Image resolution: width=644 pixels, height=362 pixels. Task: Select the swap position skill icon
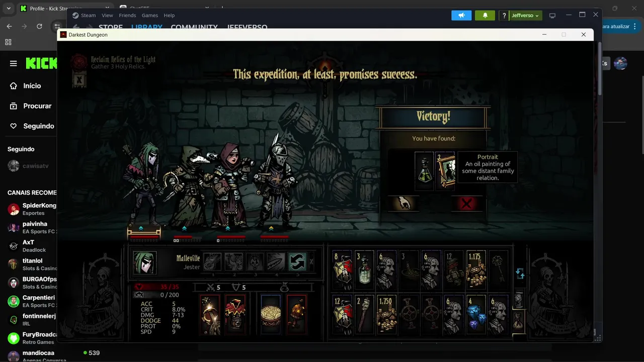pyautogui.click(x=297, y=262)
